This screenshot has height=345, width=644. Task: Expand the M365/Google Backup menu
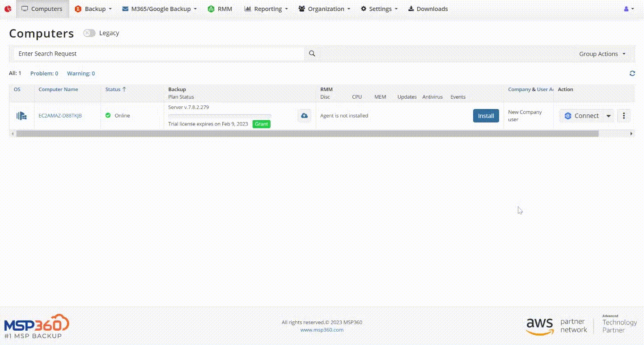(x=159, y=9)
